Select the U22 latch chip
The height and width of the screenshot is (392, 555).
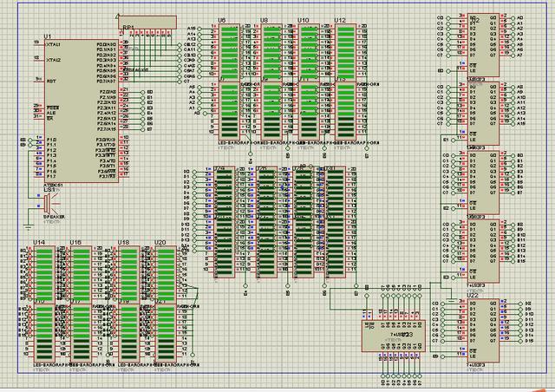pyautogui.click(x=477, y=328)
